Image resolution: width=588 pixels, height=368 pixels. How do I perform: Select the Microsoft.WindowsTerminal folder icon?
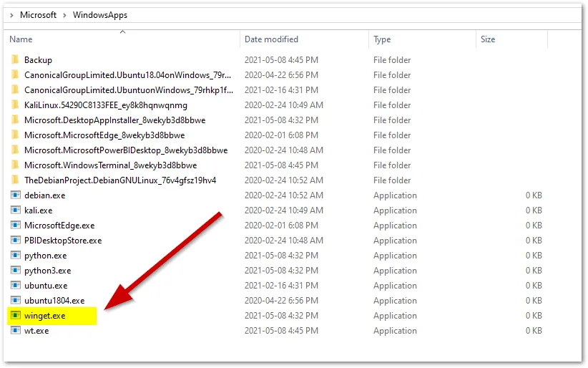(15, 165)
